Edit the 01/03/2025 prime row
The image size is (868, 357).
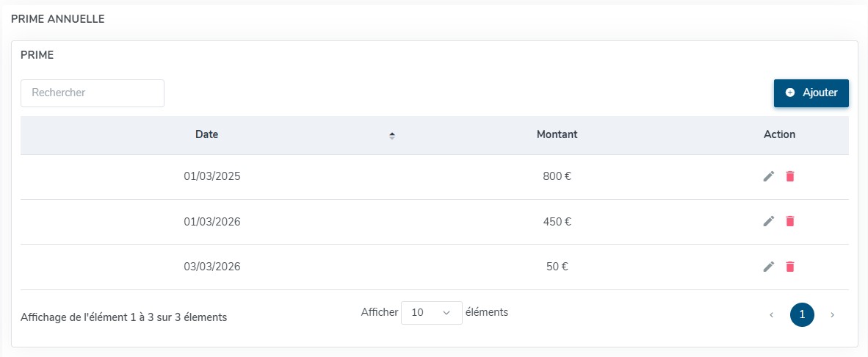click(x=769, y=176)
